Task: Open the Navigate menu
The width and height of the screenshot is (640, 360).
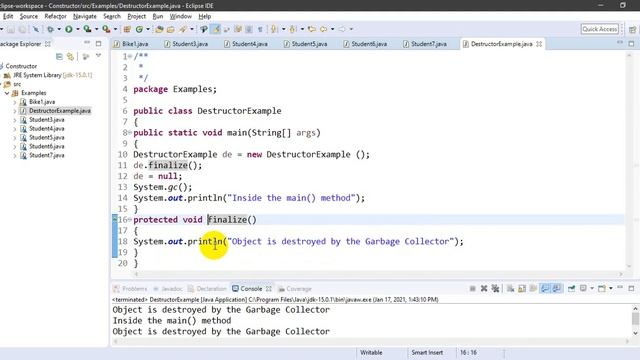Action: pyautogui.click(x=85, y=16)
